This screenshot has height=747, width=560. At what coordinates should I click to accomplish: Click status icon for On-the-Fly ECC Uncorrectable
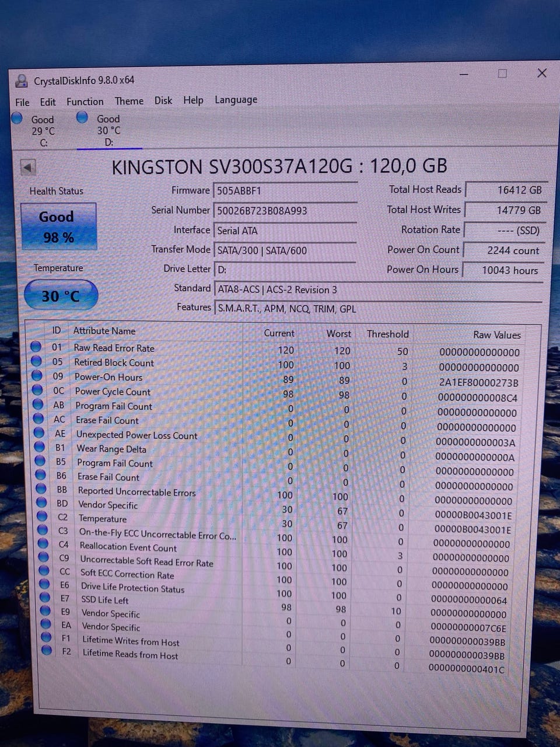[43, 530]
